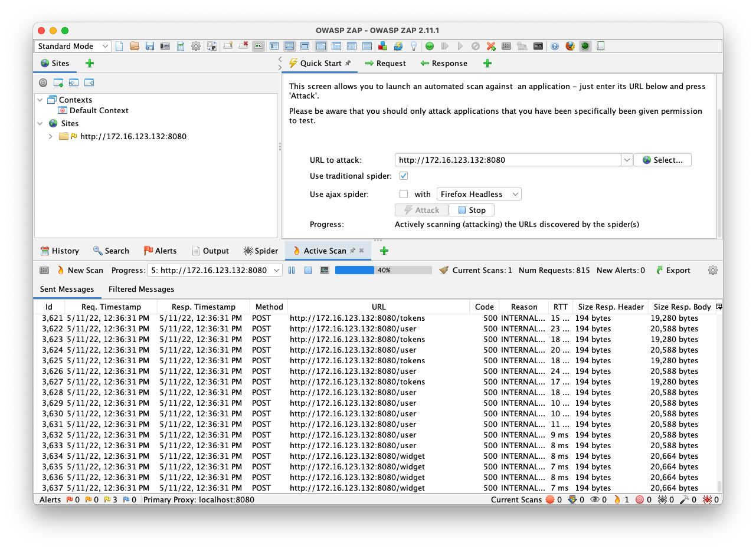Click the New Session toolbar icon

point(119,46)
